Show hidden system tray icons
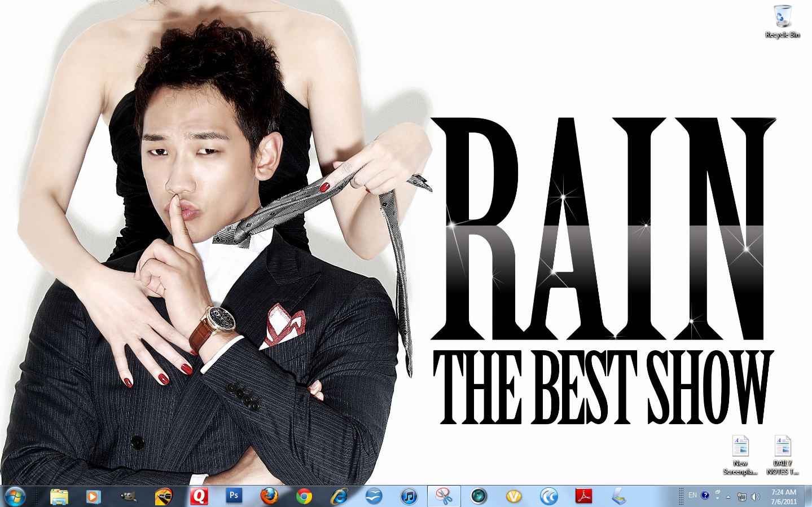Viewport: 812px width, 507px height. (x=728, y=497)
